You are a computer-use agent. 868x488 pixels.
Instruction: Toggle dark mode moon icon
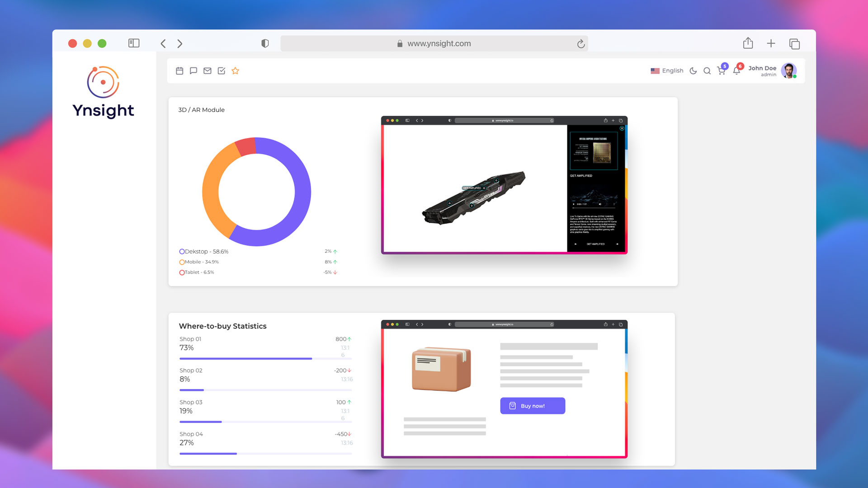pyautogui.click(x=693, y=71)
